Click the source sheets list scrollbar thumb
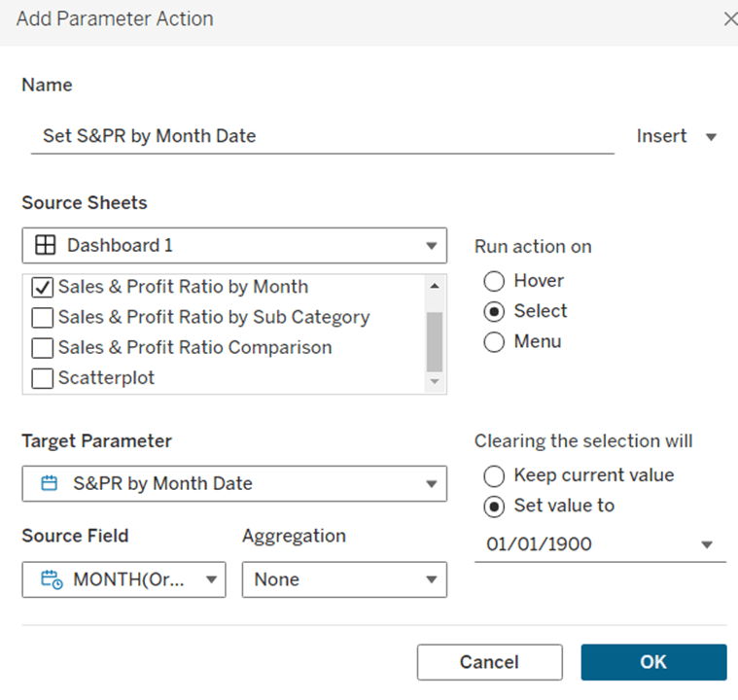738x700 pixels. [x=435, y=340]
